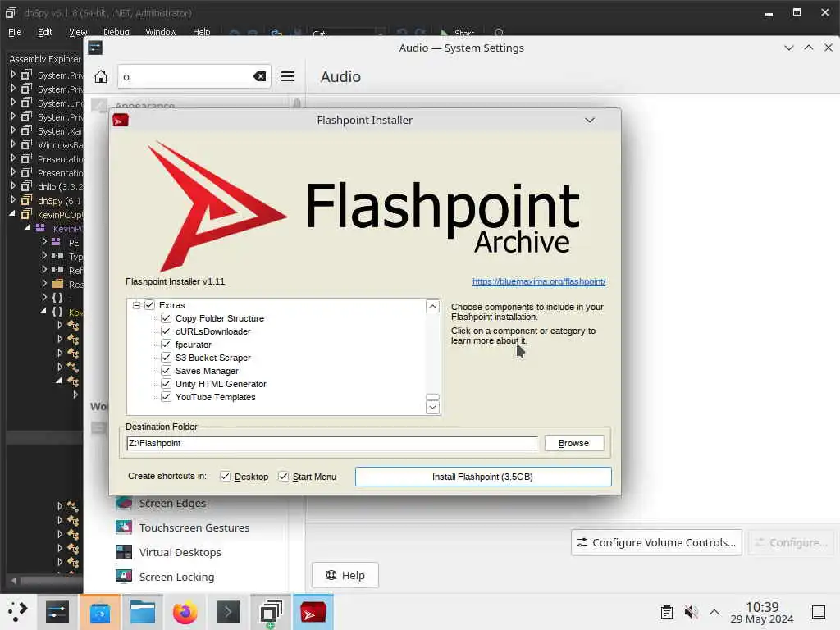This screenshot has height=630, width=840.
Task: Toggle Unity HTML Generator checkbox
Action: click(166, 384)
